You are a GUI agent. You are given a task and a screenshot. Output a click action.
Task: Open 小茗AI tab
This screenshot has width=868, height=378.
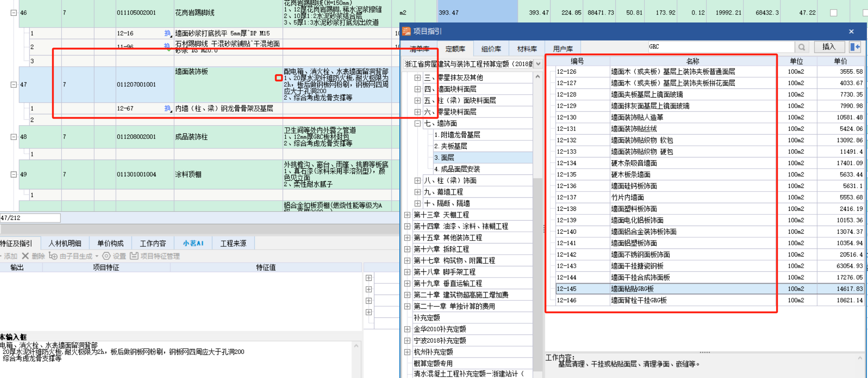click(193, 243)
